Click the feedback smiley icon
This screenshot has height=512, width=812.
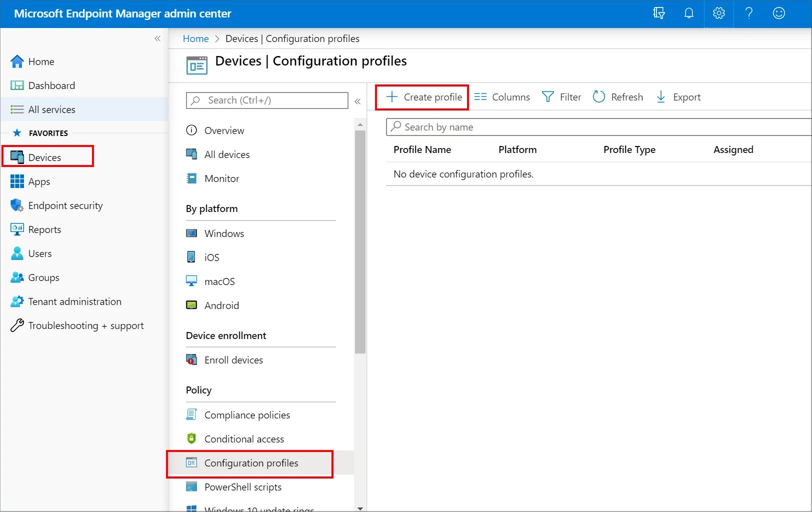coord(779,13)
